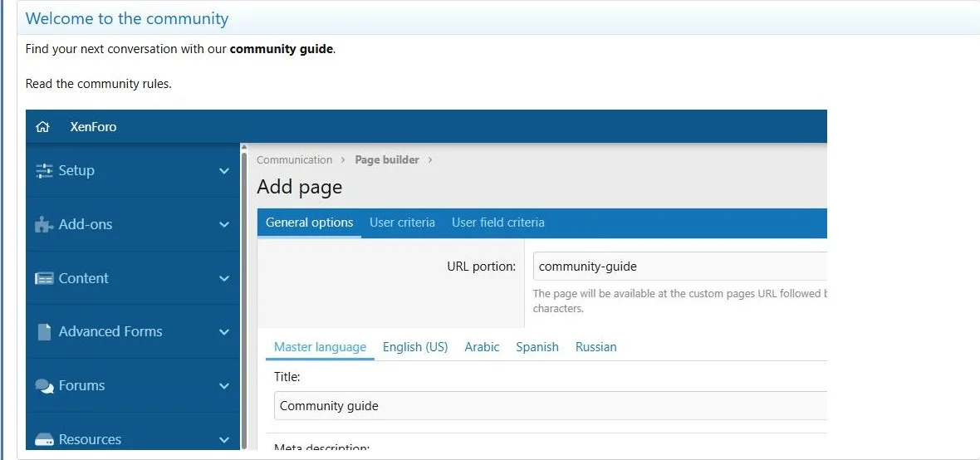Expand the Forums menu chevron

click(x=224, y=385)
